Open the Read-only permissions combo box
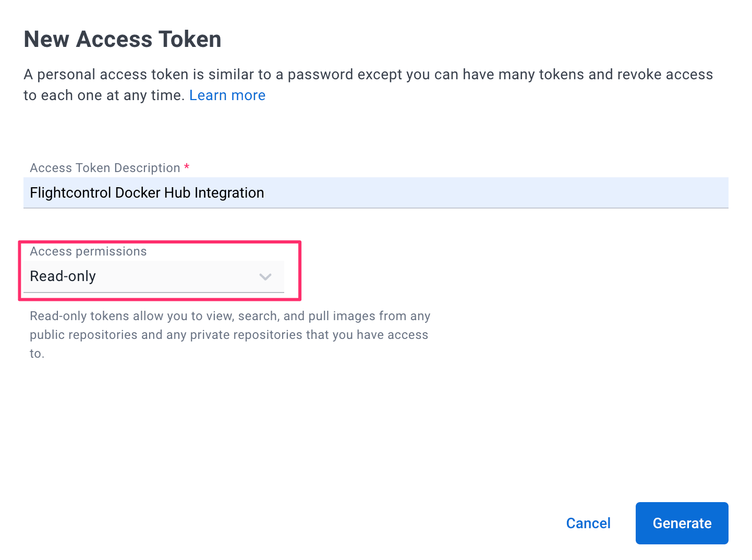Image resolution: width=752 pixels, height=560 pixels. (154, 276)
